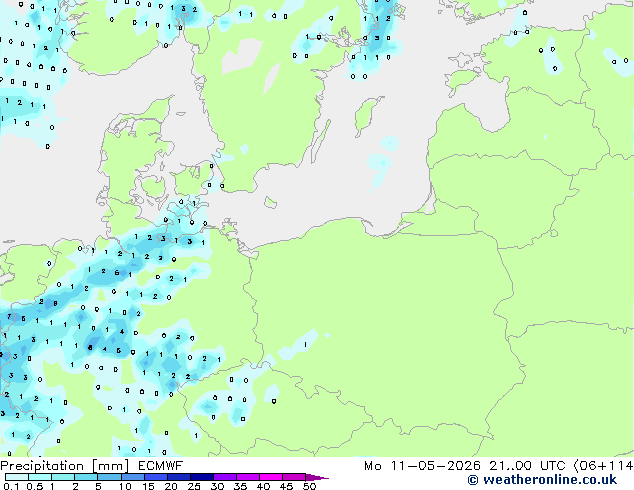634x490 pixels.
Task: Click the 1–2 mm legend color swatch
Action: tap(63, 477)
